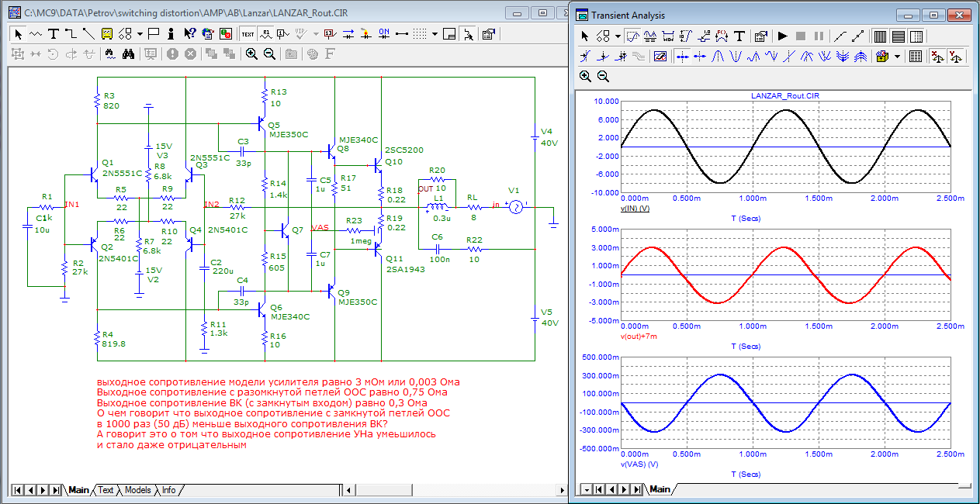Screen dimensions: 980x504
Task: Click the Help pointer icon in schematic toolbar
Action: tap(189, 33)
